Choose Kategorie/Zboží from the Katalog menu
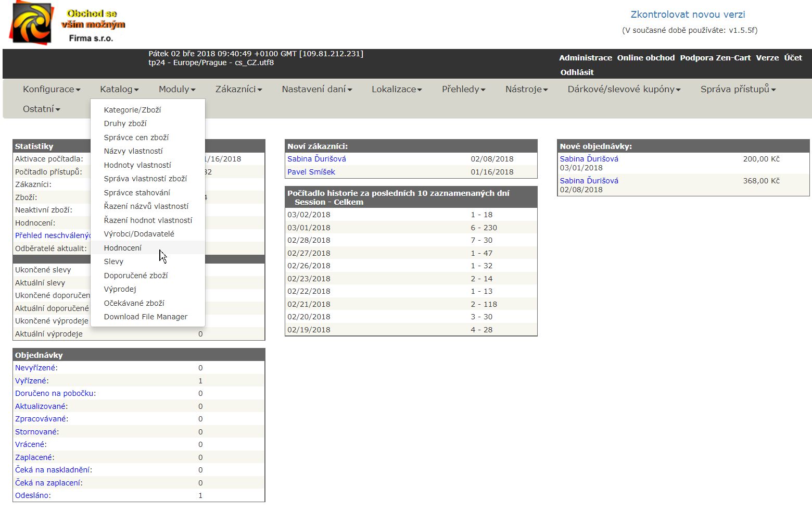The height and width of the screenshot is (511, 812). point(132,110)
